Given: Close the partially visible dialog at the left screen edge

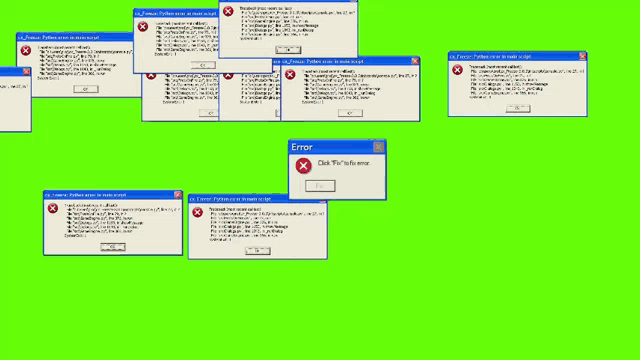Looking at the screenshot, I should [x=27, y=71].
